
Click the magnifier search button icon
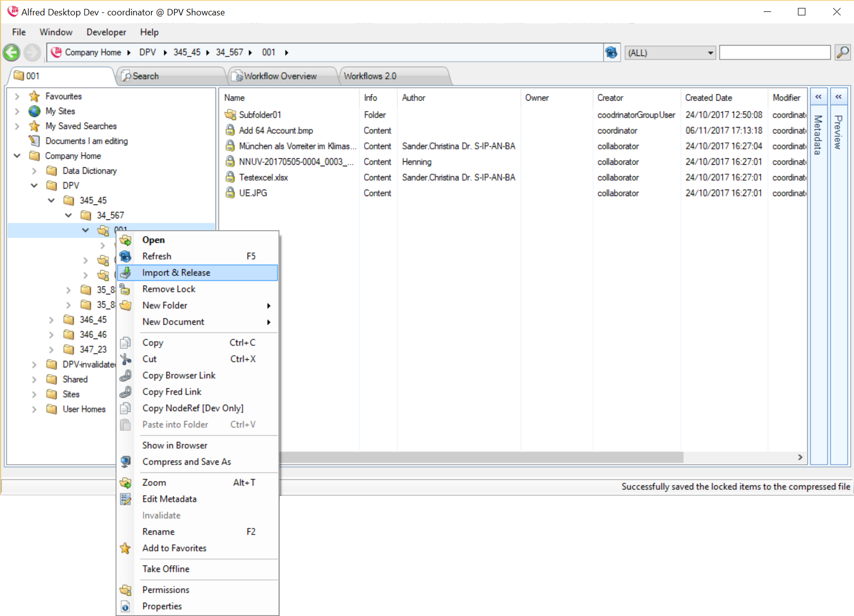(x=842, y=52)
